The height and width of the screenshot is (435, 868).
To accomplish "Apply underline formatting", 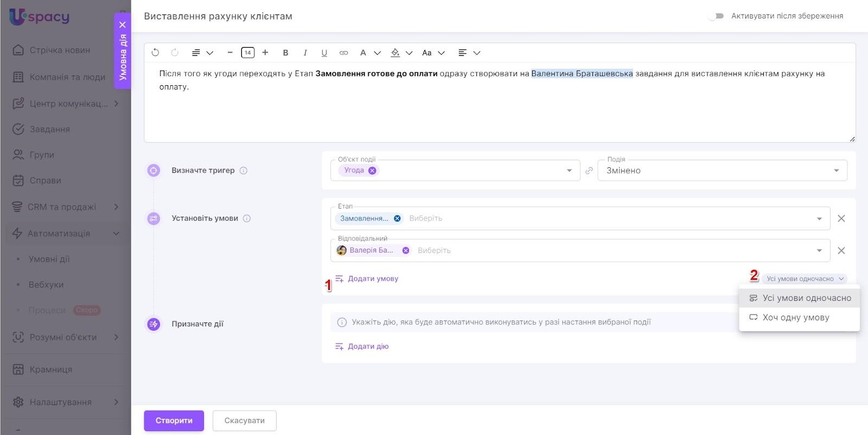I will pyautogui.click(x=324, y=53).
